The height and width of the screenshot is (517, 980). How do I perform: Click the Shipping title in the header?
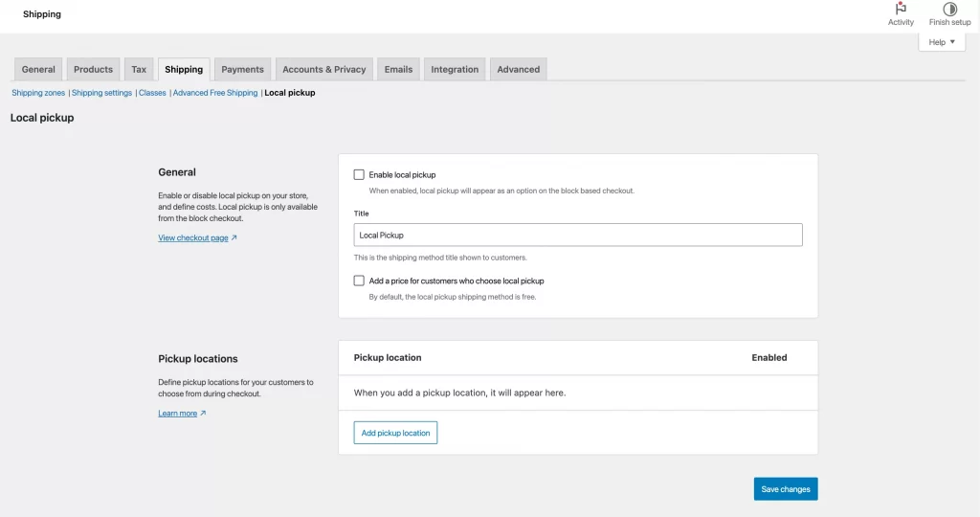(x=42, y=13)
